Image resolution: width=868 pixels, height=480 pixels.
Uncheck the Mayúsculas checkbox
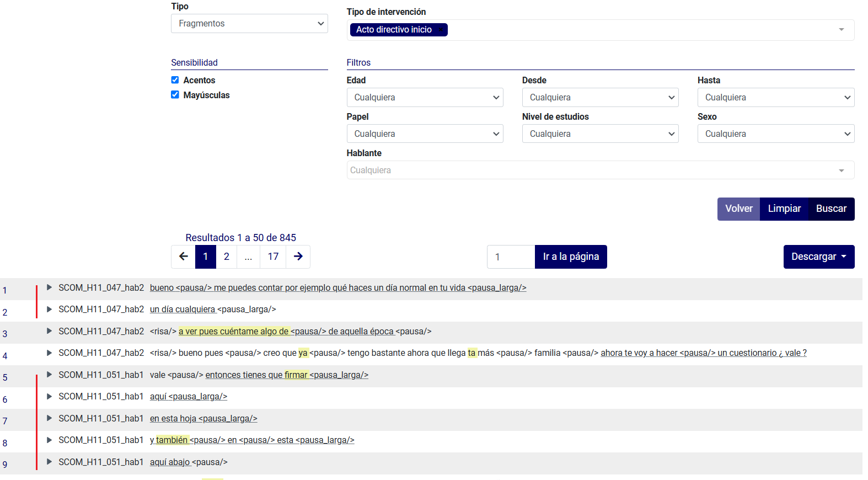click(175, 95)
